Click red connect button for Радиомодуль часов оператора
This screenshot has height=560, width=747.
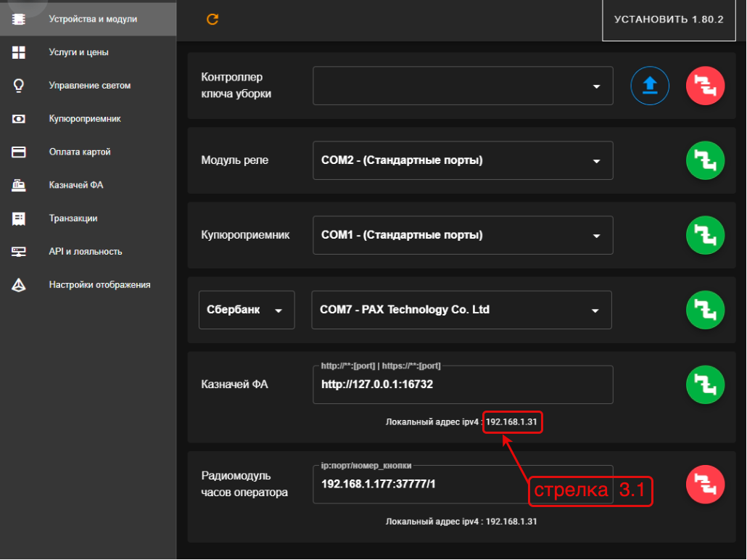tap(705, 485)
